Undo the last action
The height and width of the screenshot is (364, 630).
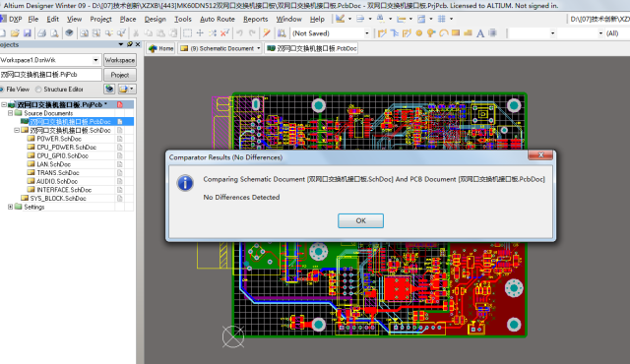point(240,33)
